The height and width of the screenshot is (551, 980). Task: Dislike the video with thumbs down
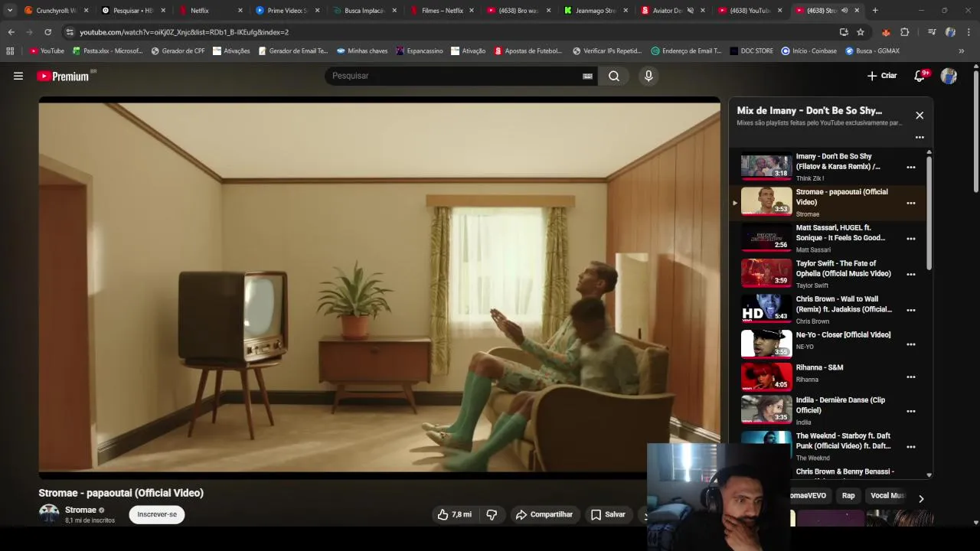pyautogui.click(x=492, y=515)
